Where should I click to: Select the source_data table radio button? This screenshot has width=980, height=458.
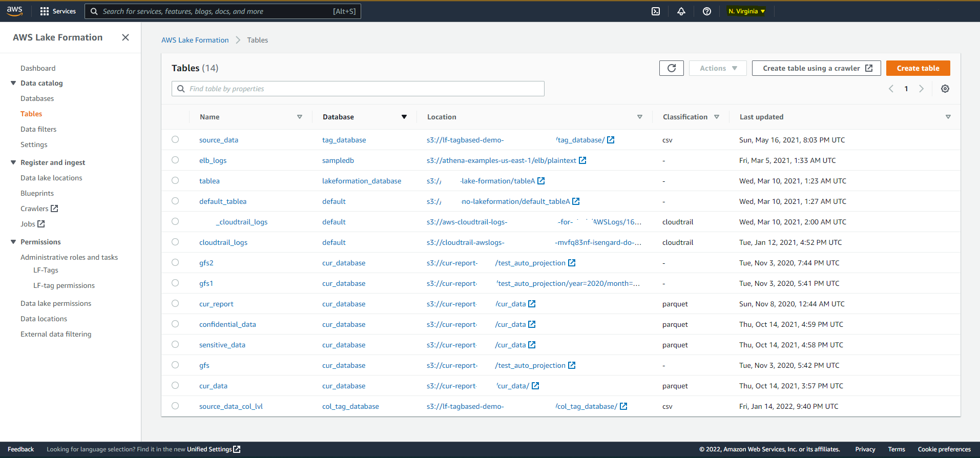[175, 139]
